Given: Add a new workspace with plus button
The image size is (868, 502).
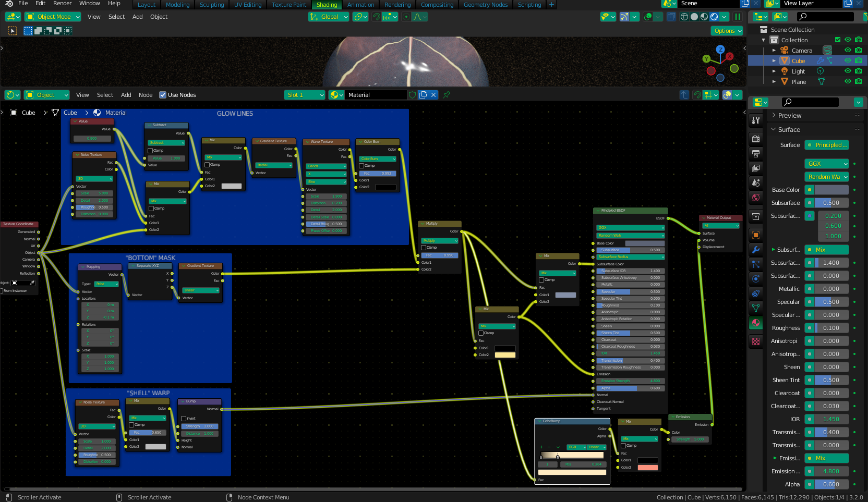Looking at the screenshot, I should (551, 5).
